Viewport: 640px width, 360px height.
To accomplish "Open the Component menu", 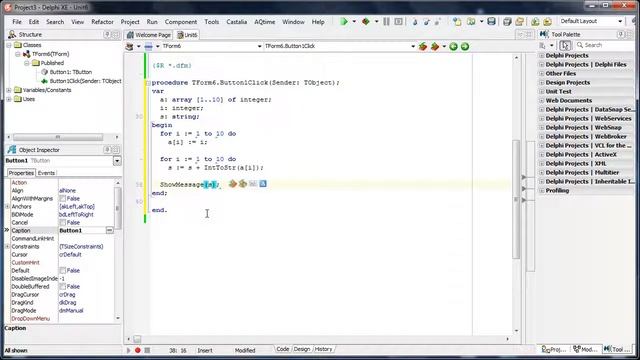I will tap(181, 22).
